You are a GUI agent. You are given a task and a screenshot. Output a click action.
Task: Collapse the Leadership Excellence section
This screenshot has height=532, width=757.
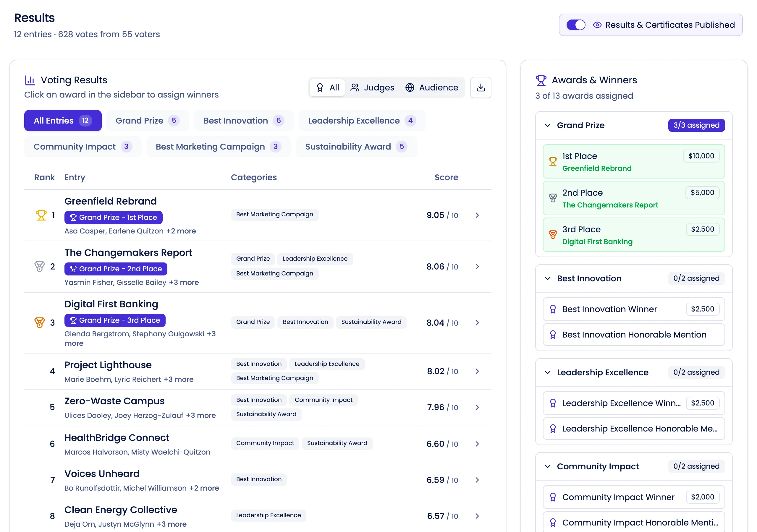pos(547,372)
